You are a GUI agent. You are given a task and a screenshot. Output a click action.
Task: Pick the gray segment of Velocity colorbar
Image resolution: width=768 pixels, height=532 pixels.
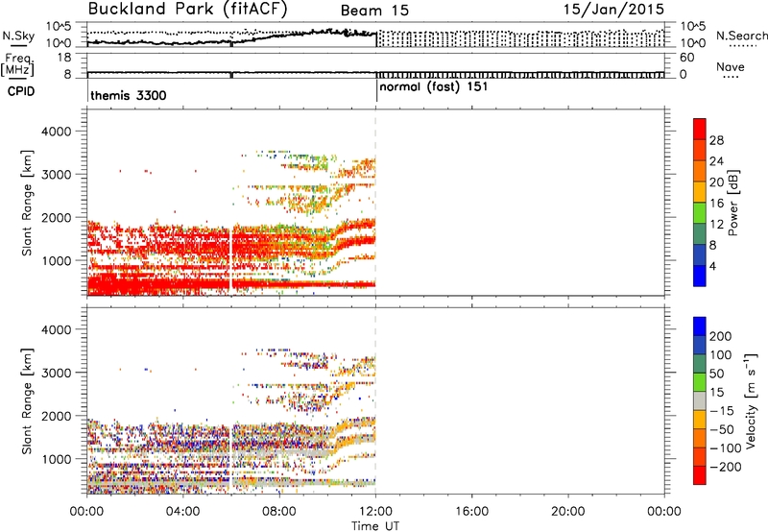[700, 401]
